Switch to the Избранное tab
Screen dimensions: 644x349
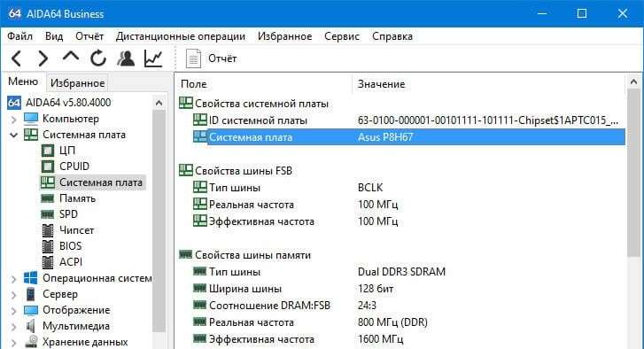pyautogui.click(x=77, y=83)
